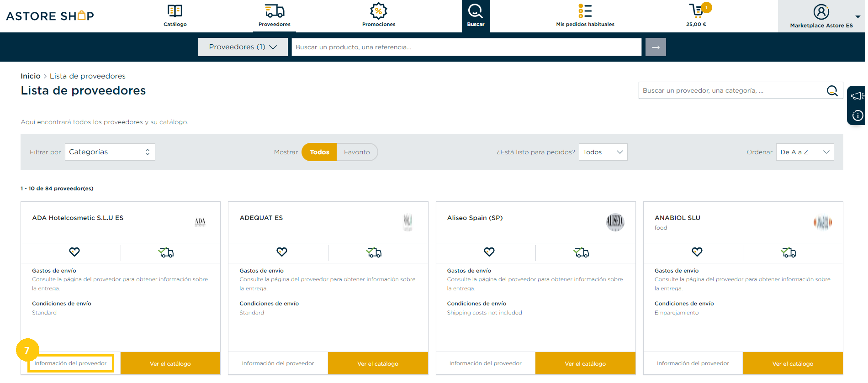
Task: Click the ANABIOL SLU logo thumbnail
Action: [823, 222]
